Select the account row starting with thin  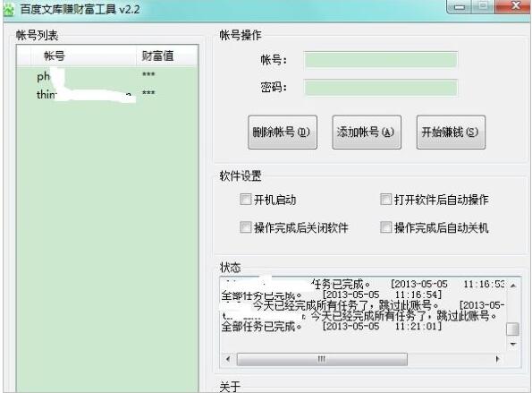(107, 94)
